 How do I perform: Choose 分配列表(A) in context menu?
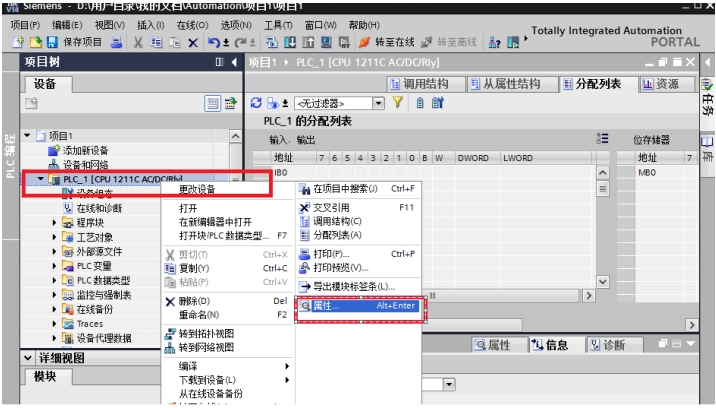[x=358, y=235]
